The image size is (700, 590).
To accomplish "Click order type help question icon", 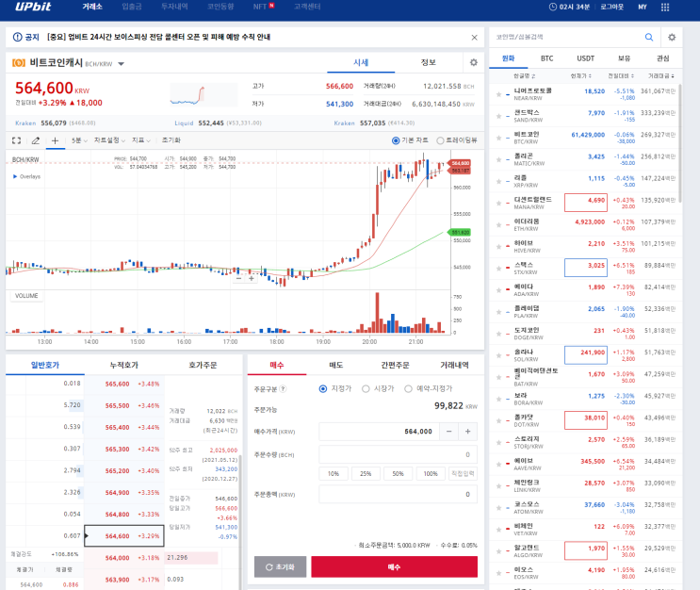I will pyautogui.click(x=283, y=389).
